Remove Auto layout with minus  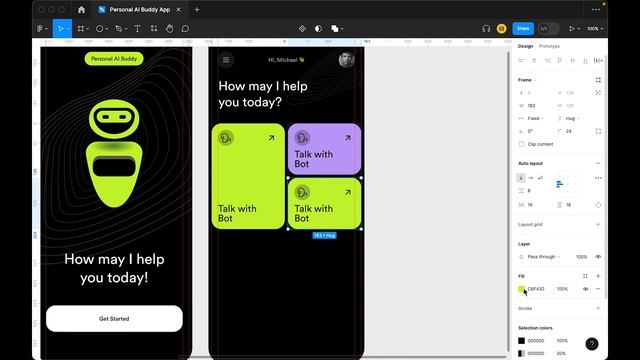coord(598,163)
